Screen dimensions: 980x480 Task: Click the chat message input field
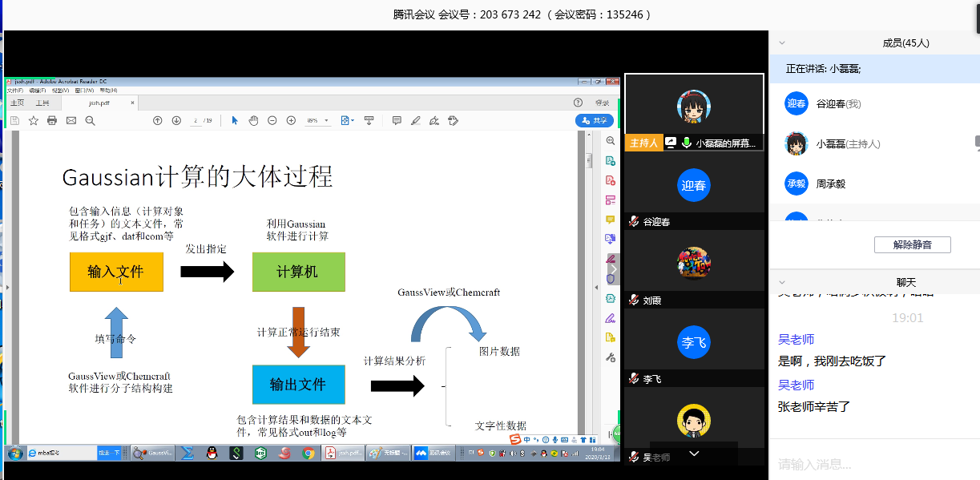[873, 464]
